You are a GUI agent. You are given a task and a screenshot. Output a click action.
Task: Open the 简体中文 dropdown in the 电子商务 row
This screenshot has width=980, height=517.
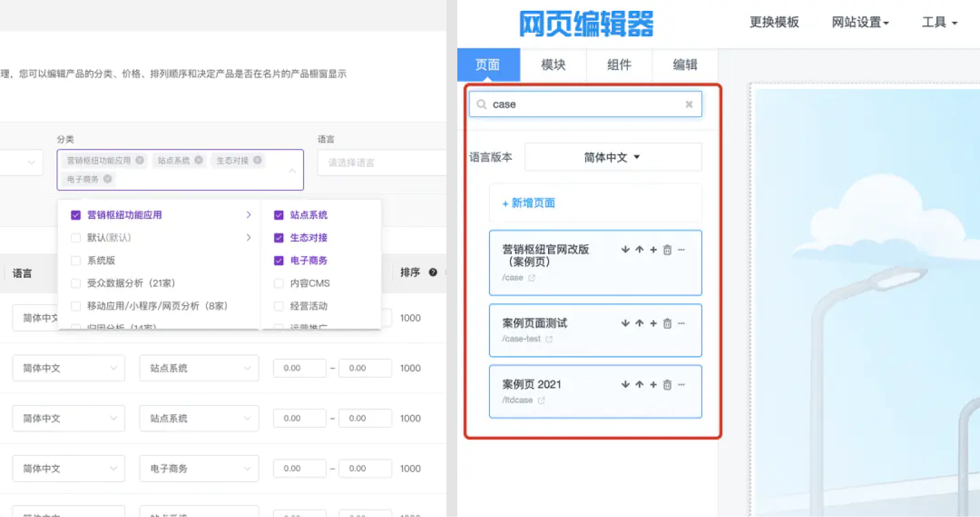pos(68,469)
